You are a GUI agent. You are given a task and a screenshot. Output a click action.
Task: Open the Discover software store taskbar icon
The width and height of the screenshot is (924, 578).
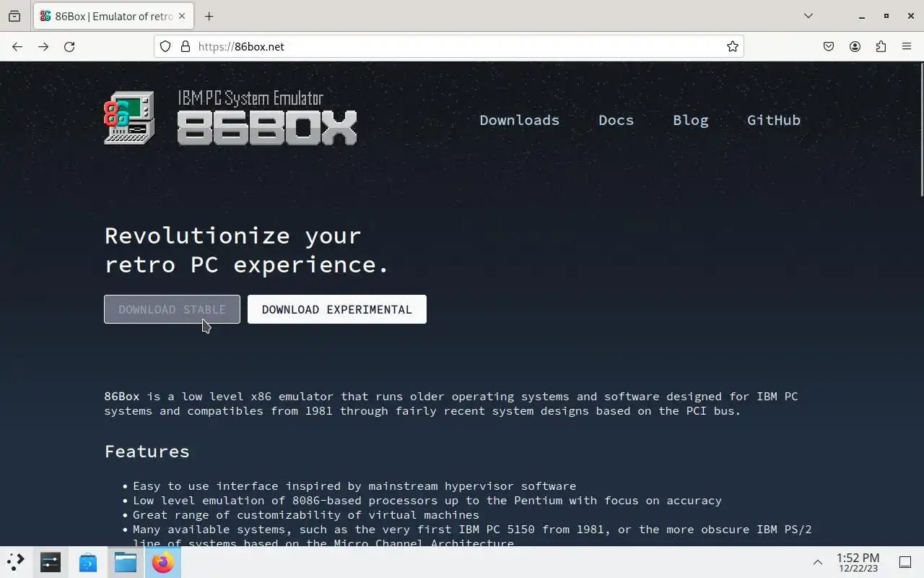88,562
